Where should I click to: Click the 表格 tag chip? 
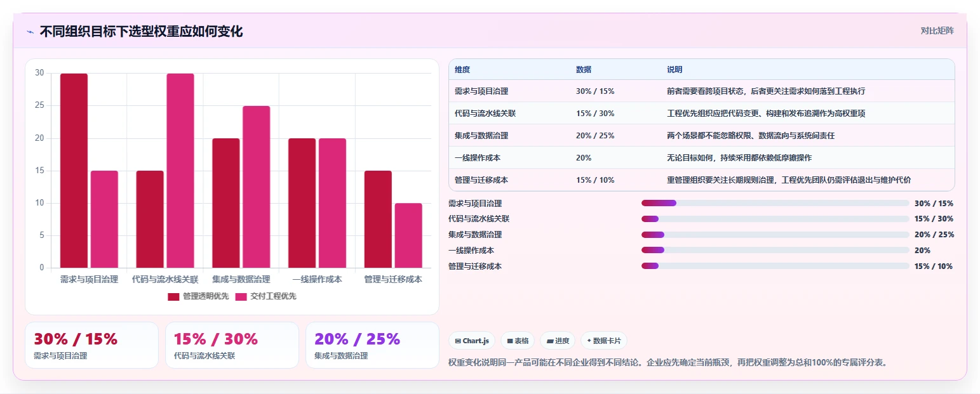point(518,341)
